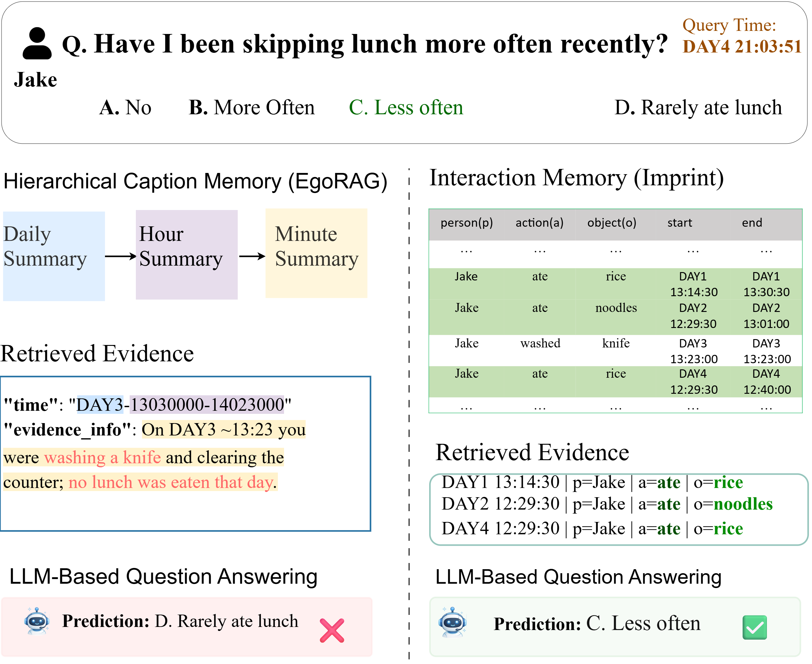Click the DAY3-13030000-14023000 time value
812x664 pixels.
pos(180,406)
